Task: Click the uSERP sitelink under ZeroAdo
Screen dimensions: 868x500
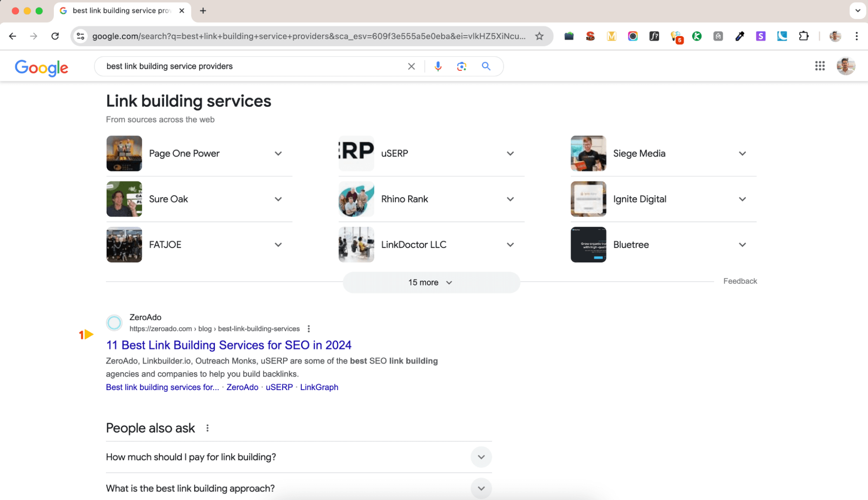Action: point(279,387)
